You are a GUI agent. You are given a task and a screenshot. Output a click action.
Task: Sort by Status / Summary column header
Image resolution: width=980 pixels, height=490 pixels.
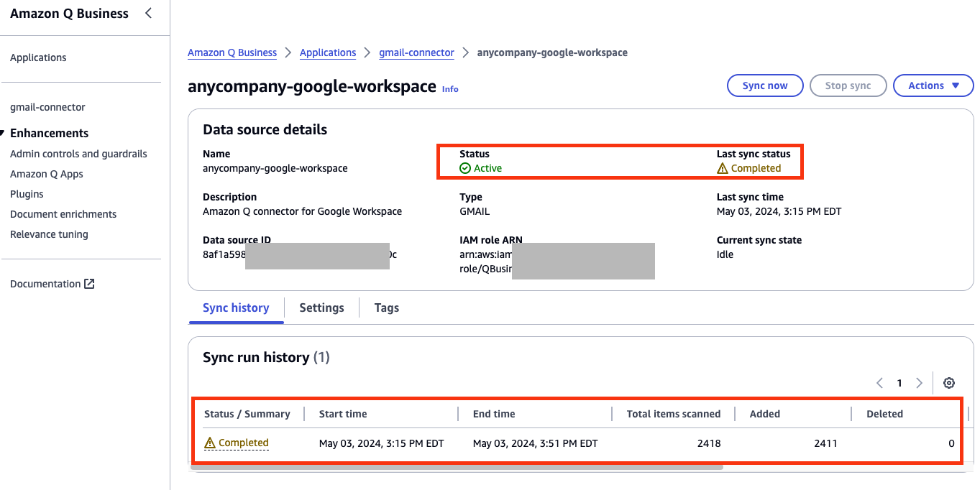pos(247,414)
